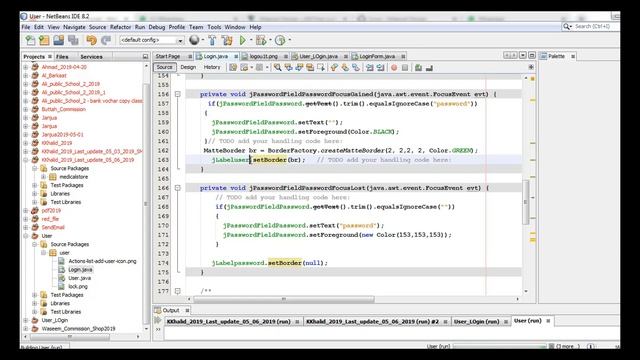Click the Save All toolbar icon
Viewport: 640px width, 360px height.
(73, 40)
